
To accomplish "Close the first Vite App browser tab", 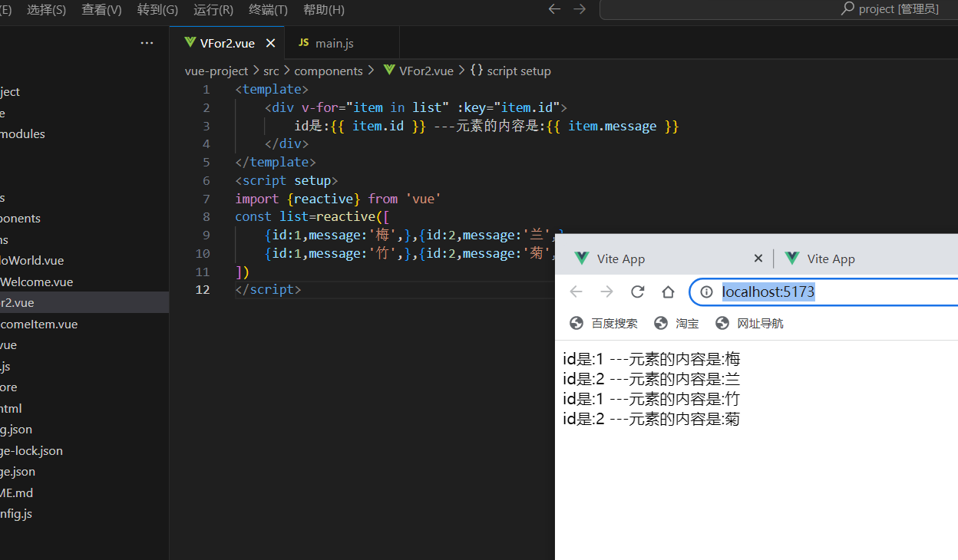I will coord(758,259).
